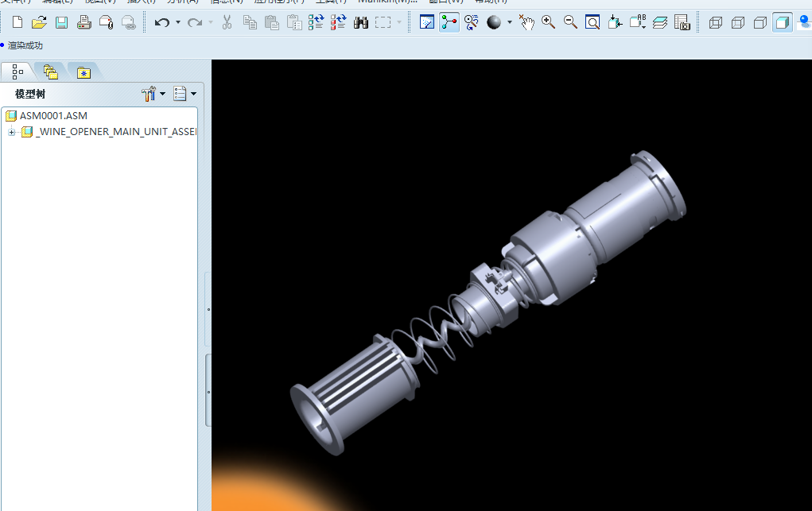The image size is (812, 511).
Task: Open the model tree Show tools dropdown
Action: 153,94
